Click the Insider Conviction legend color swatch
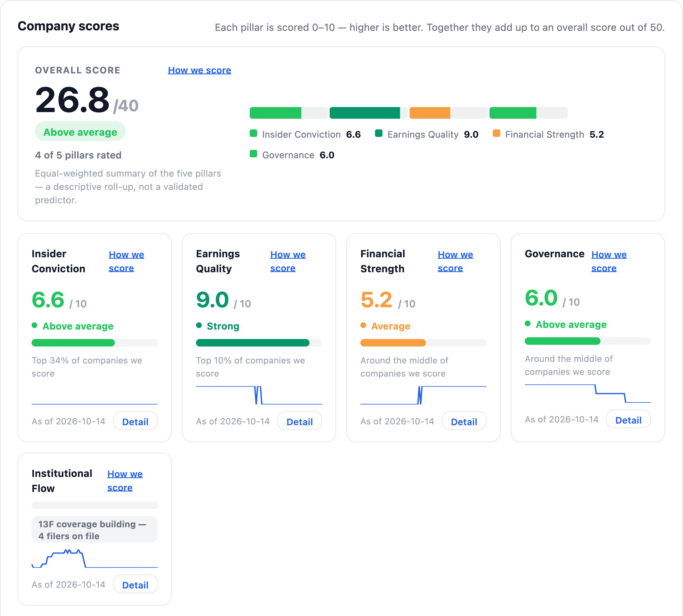The image size is (683, 616). (253, 133)
